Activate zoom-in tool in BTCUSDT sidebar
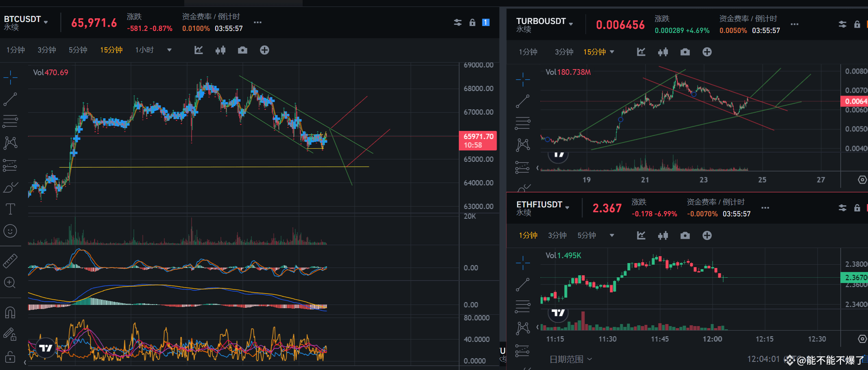 [x=10, y=283]
